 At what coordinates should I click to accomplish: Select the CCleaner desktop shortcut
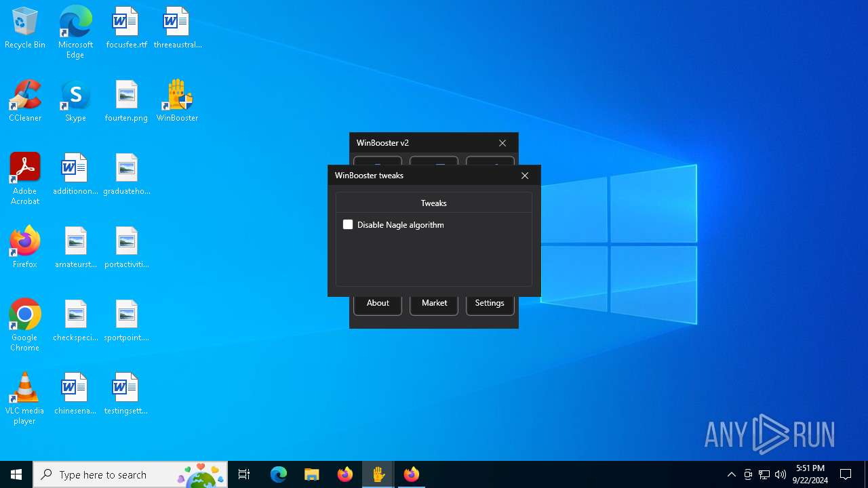[x=25, y=102]
